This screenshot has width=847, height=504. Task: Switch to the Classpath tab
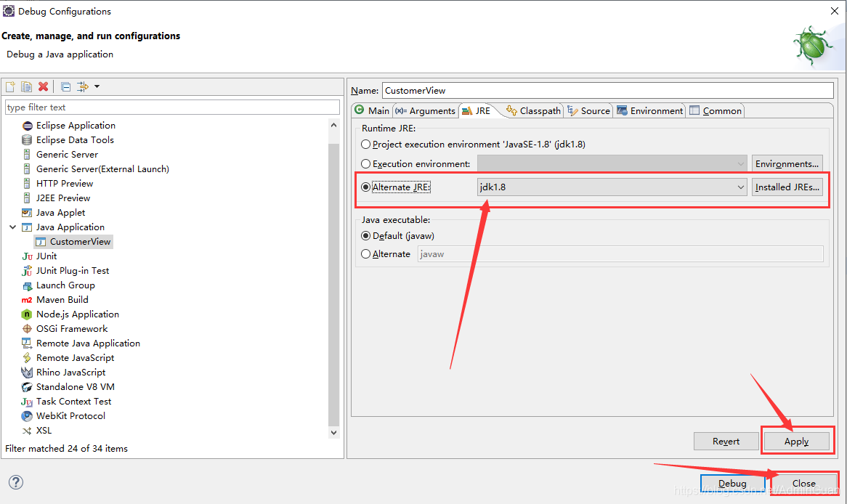pos(534,110)
